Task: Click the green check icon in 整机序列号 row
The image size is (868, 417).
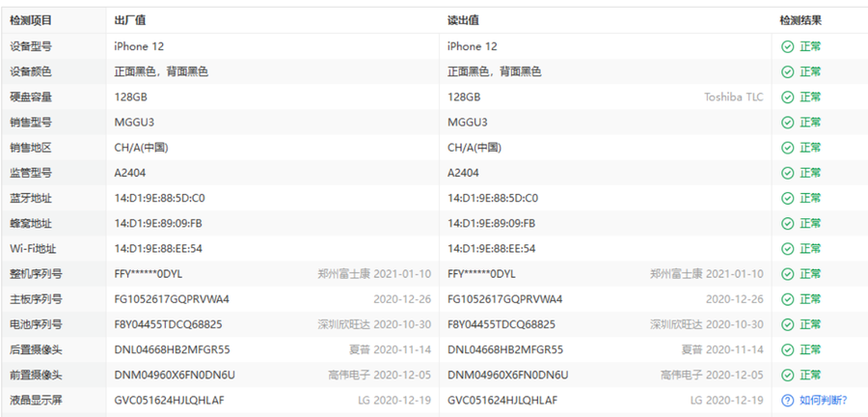Action: tap(787, 274)
